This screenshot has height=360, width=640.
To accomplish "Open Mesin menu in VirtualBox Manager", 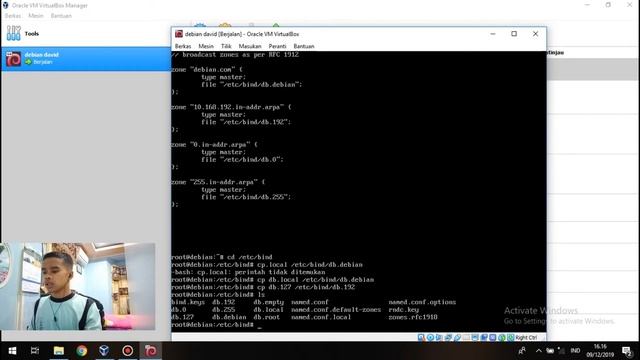I will pyautogui.click(x=36, y=16).
